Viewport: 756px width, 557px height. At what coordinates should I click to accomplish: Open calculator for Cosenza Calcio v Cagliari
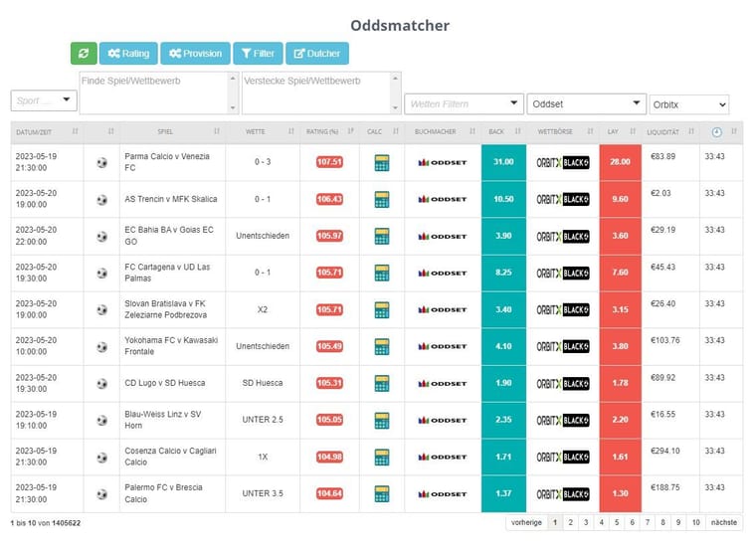click(382, 457)
